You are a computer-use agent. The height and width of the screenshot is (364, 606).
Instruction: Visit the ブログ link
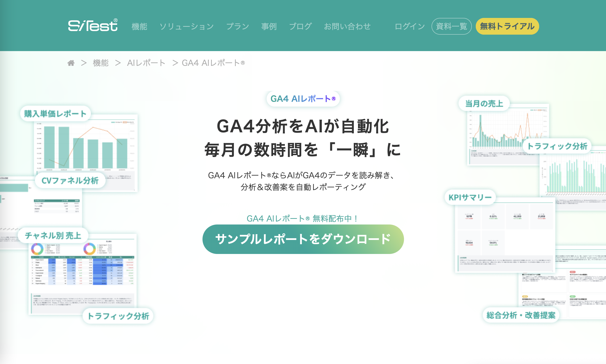click(300, 26)
